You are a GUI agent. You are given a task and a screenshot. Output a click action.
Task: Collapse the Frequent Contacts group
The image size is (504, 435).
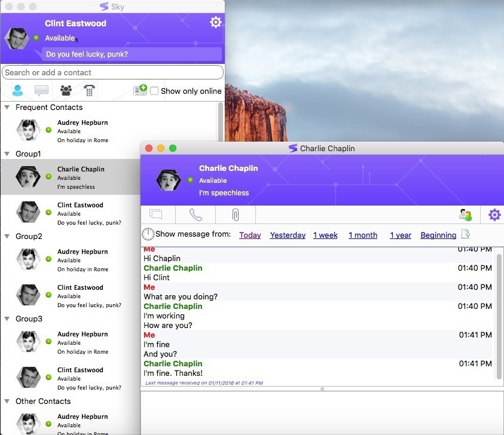[7, 108]
